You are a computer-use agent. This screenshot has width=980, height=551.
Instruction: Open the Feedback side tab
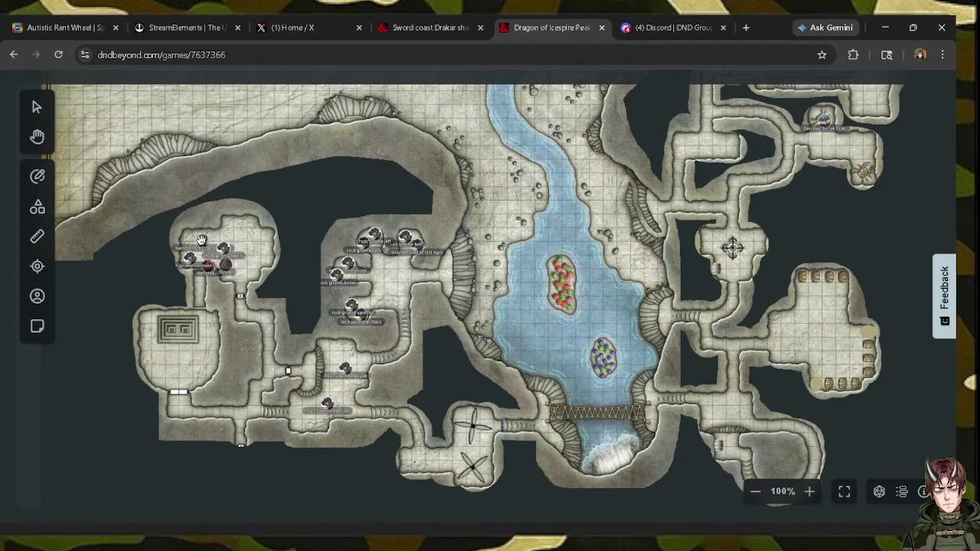click(944, 295)
